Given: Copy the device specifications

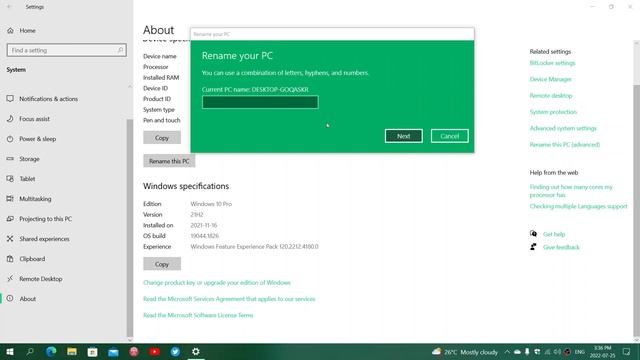Looking at the screenshot, I should pos(162,138).
